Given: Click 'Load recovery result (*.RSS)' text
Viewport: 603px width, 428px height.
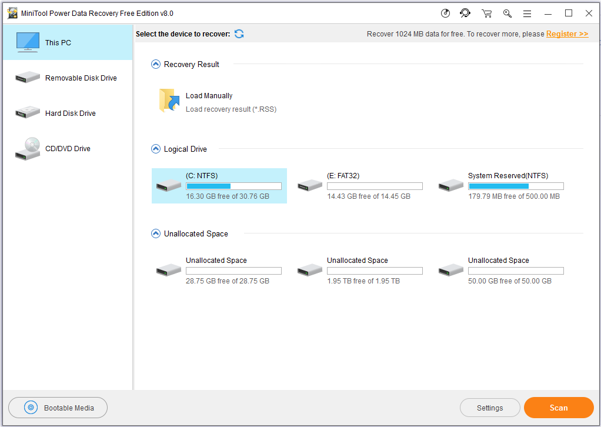Looking at the screenshot, I should pyautogui.click(x=231, y=109).
